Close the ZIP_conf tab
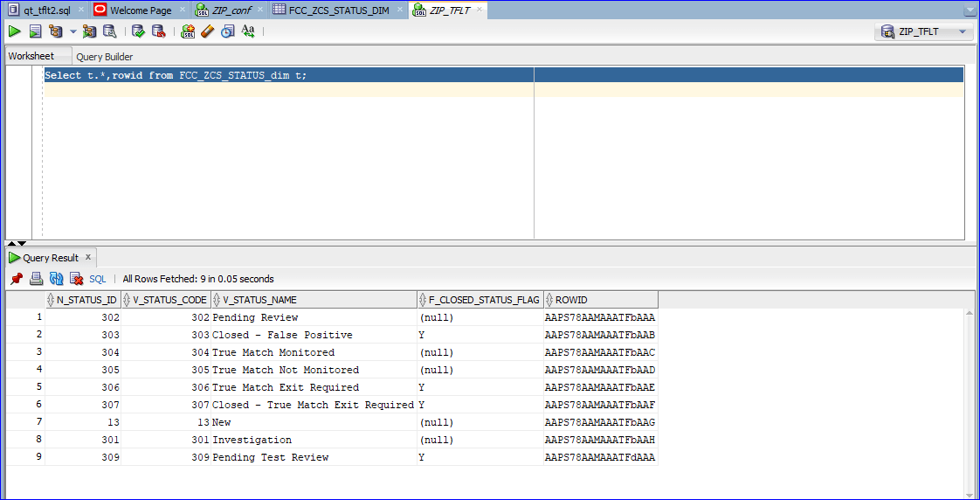 [x=260, y=10]
